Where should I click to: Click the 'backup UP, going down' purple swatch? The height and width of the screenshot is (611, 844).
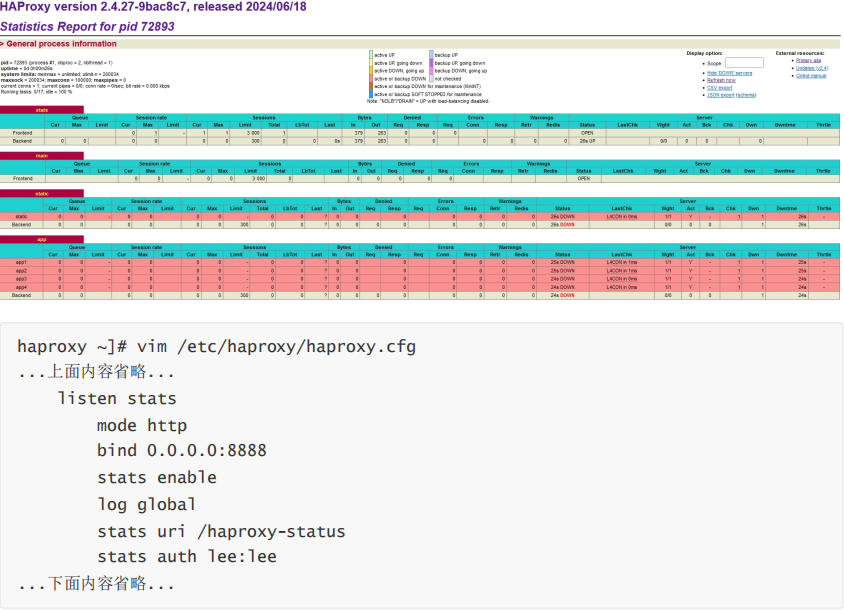pos(431,63)
